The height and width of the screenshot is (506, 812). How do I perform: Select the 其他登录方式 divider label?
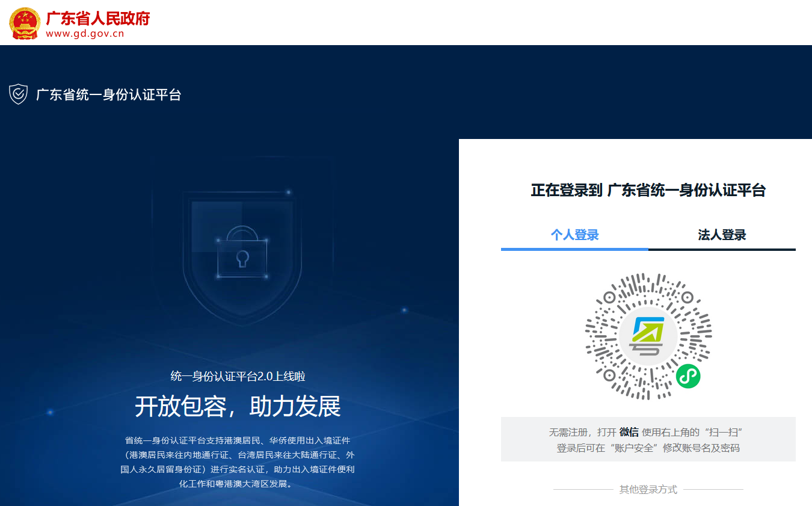pyautogui.click(x=648, y=489)
